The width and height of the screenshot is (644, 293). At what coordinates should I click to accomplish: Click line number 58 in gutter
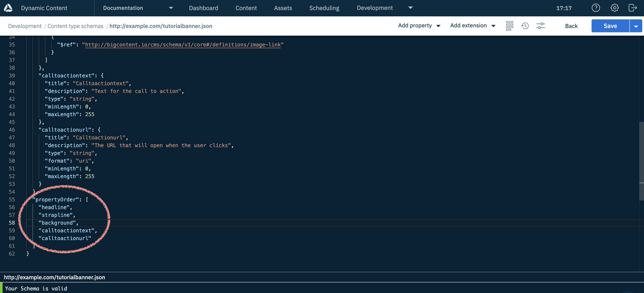[12, 223]
